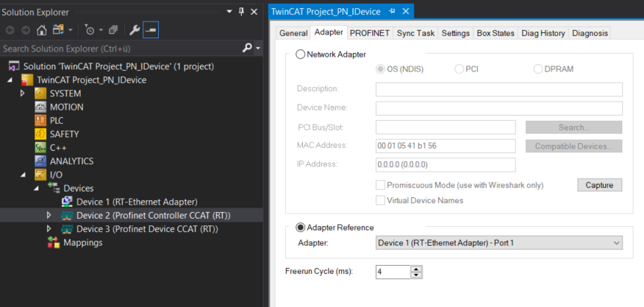This screenshot has height=307, width=644.
Task: Click the Switch Views icon in Solution Explorer
Action: [x=58, y=30]
